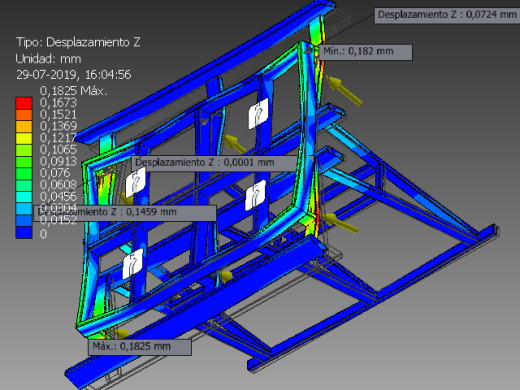Select the yellow load arrow near frame center
Image resolution: width=520 pixels, height=390 pixels.
click(x=235, y=143)
